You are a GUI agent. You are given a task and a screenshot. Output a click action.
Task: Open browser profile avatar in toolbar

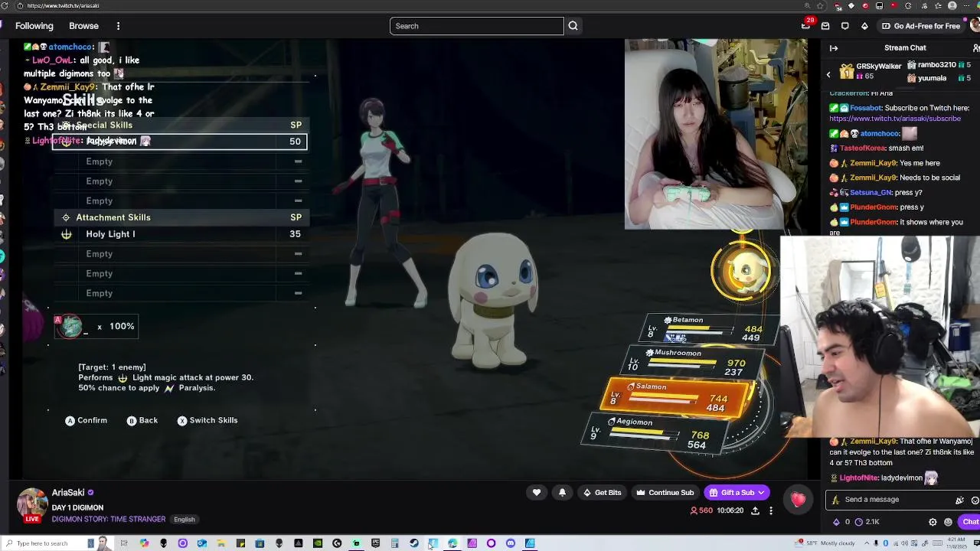(952, 5)
